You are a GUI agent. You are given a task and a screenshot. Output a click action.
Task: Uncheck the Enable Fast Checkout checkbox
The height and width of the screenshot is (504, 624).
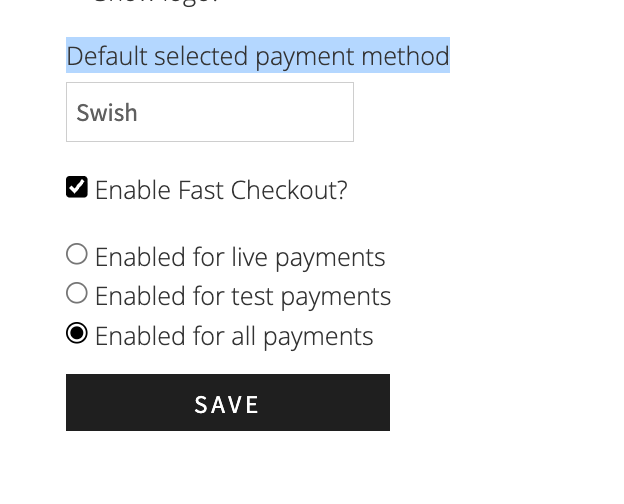[77, 187]
